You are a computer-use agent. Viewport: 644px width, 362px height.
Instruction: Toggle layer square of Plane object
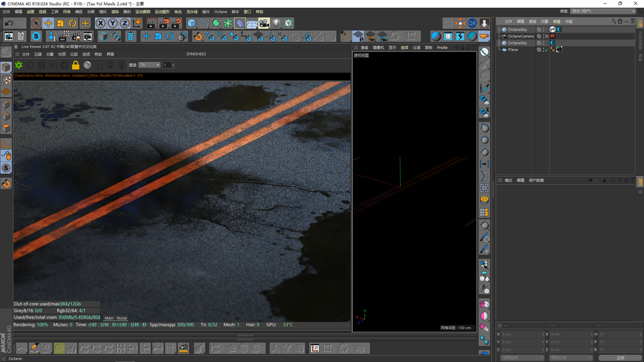[x=539, y=49]
